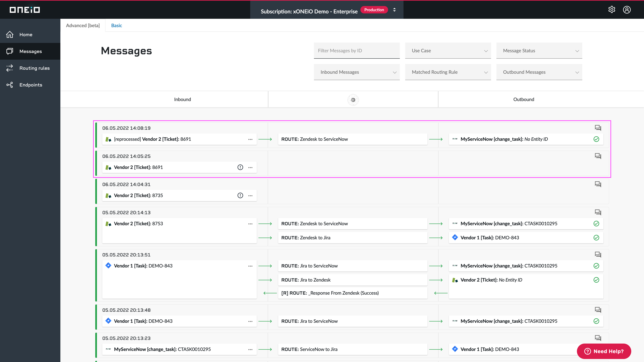Open the subscription switcher arrows
The height and width of the screenshot is (362, 644).
coord(394,10)
